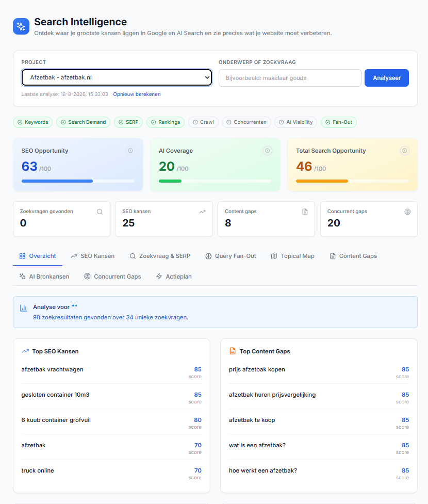Viewport: 428px width, 504px height.
Task: Click the Analyseer button
Action: coord(387,78)
